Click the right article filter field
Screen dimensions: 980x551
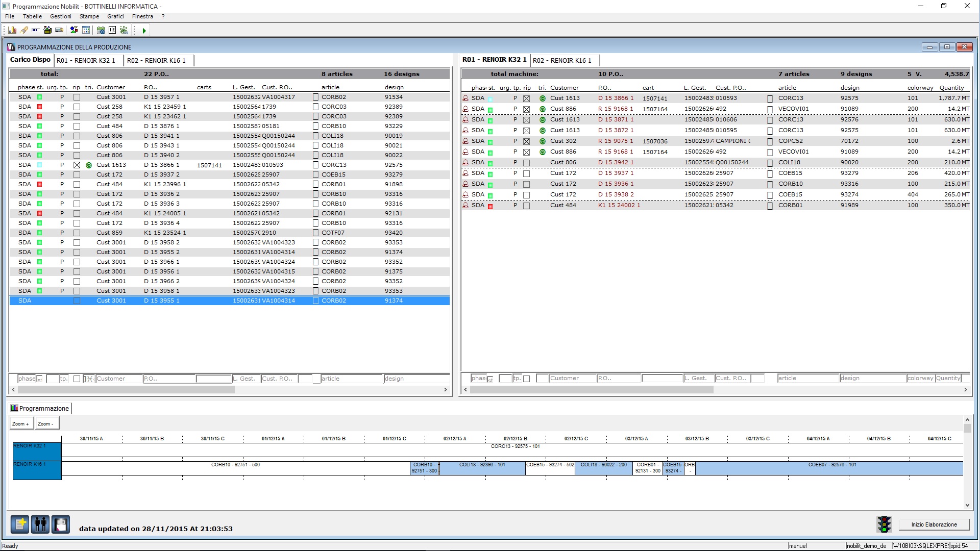[x=808, y=378]
